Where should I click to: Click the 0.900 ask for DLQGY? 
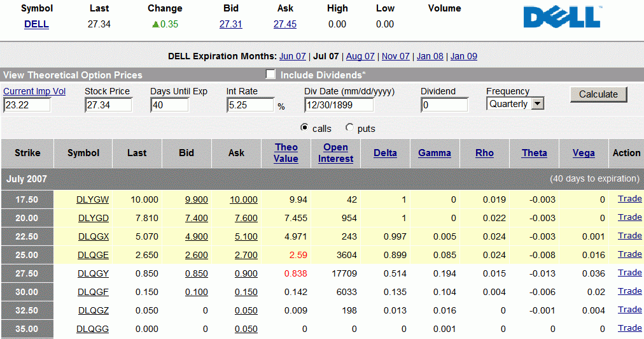(x=246, y=273)
